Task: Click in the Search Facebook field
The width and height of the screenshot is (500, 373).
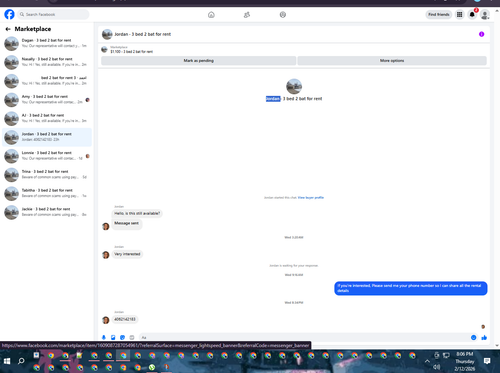Action: pos(53,14)
